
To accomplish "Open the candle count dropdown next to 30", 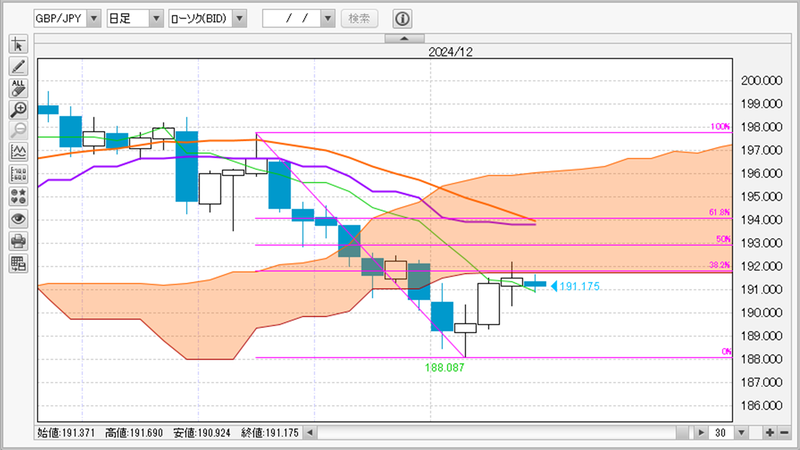I will (741, 433).
